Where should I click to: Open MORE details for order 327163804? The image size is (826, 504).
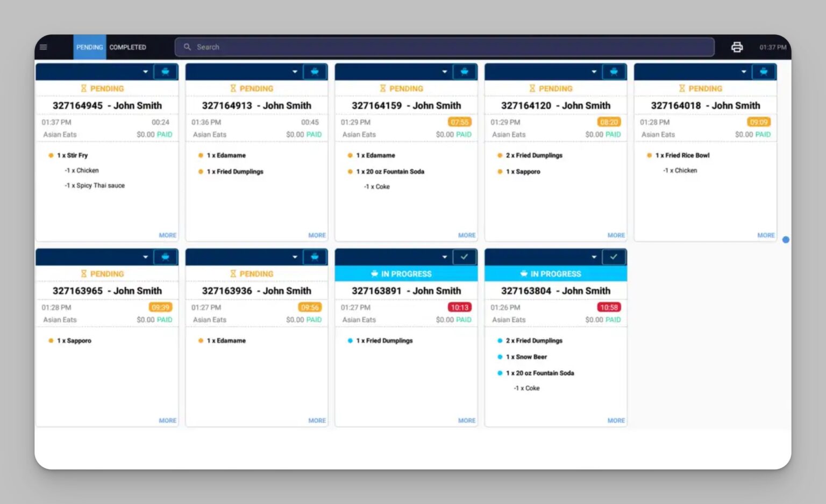pos(616,420)
